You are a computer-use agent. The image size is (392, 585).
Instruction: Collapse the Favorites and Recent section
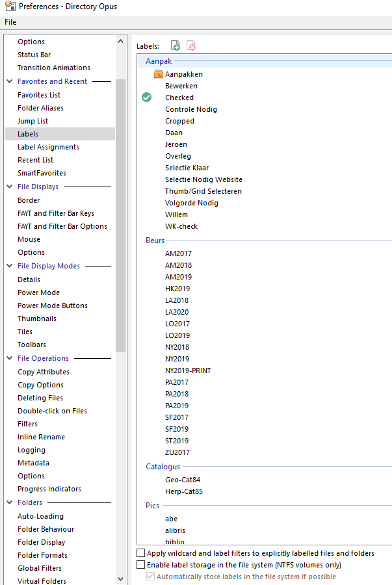tap(10, 81)
